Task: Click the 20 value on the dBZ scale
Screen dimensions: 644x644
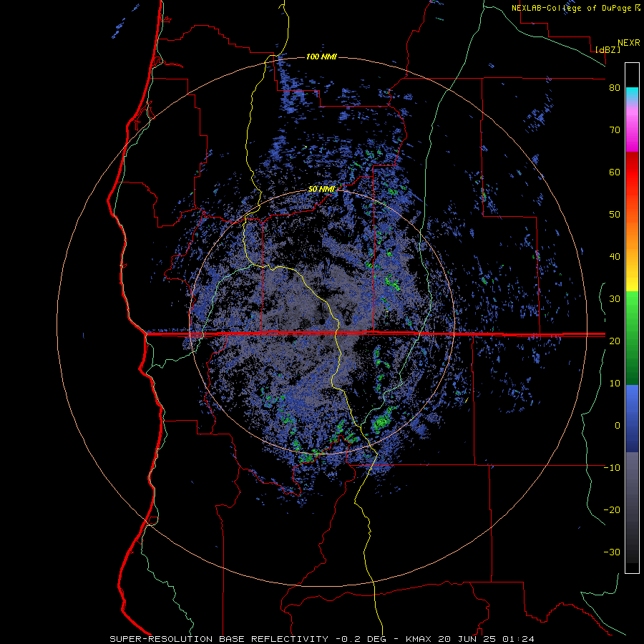Action: [615, 341]
